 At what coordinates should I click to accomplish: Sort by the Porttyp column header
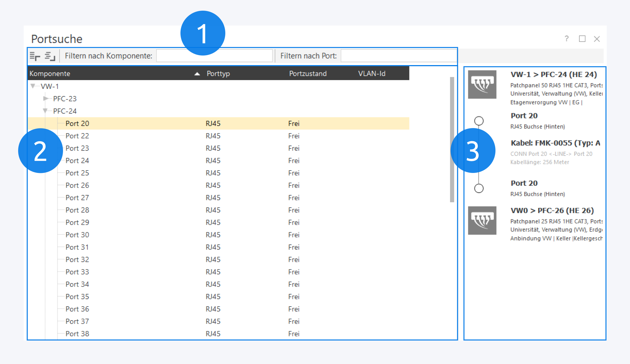pyautogui.click(x=218, y=74)
